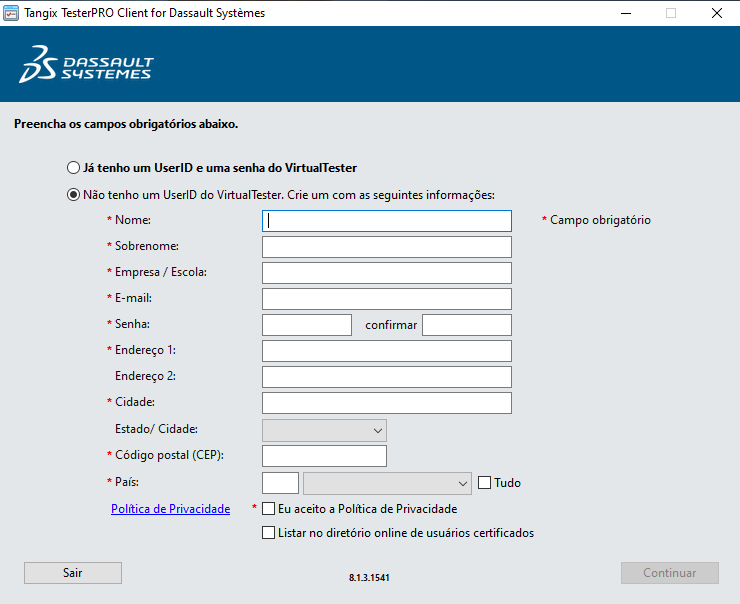Click the Dassault Systèmes logo
Screen dimensions: 740x604
coord(86,64)
